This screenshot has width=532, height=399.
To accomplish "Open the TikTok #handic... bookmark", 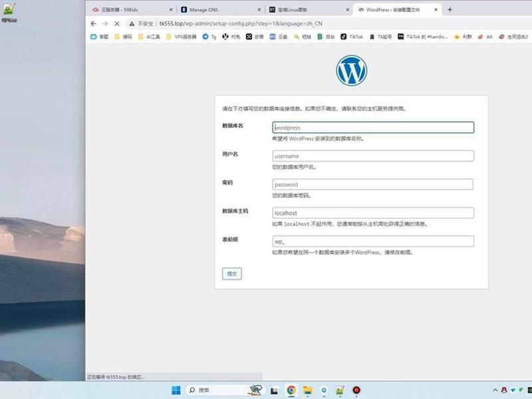I will (423, 37).
